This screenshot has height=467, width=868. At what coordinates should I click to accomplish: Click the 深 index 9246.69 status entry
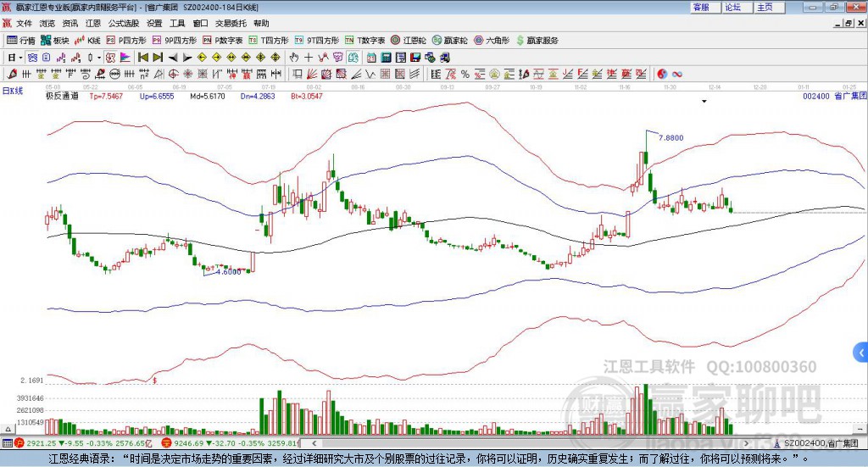(231, 443)
